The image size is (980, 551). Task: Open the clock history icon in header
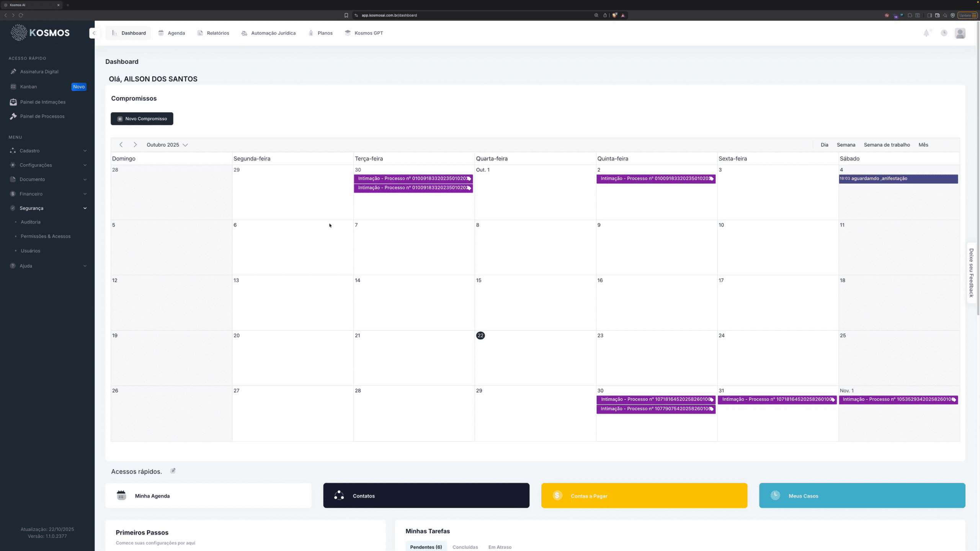pos(944,33)
